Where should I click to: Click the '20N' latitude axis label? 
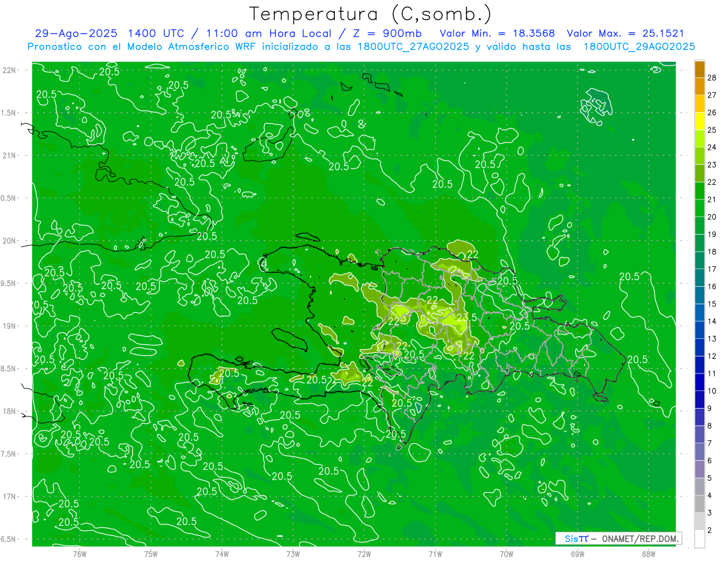[10, 241]
